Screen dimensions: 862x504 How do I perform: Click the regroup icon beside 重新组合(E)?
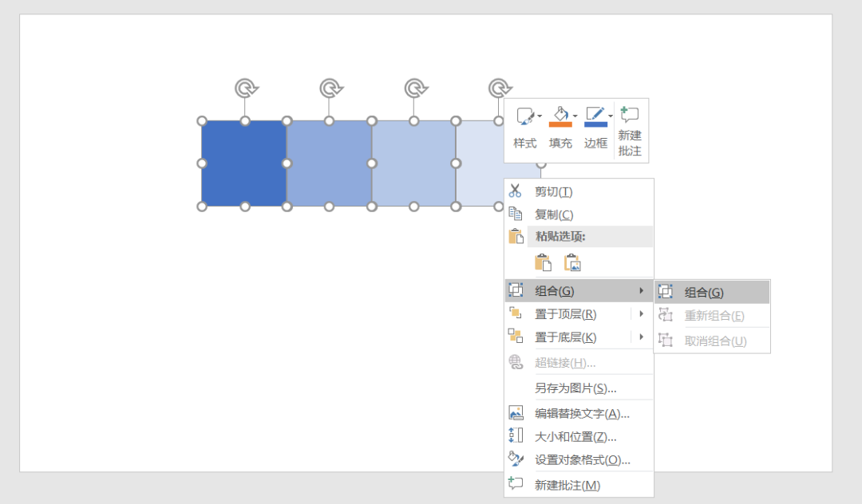665,314
